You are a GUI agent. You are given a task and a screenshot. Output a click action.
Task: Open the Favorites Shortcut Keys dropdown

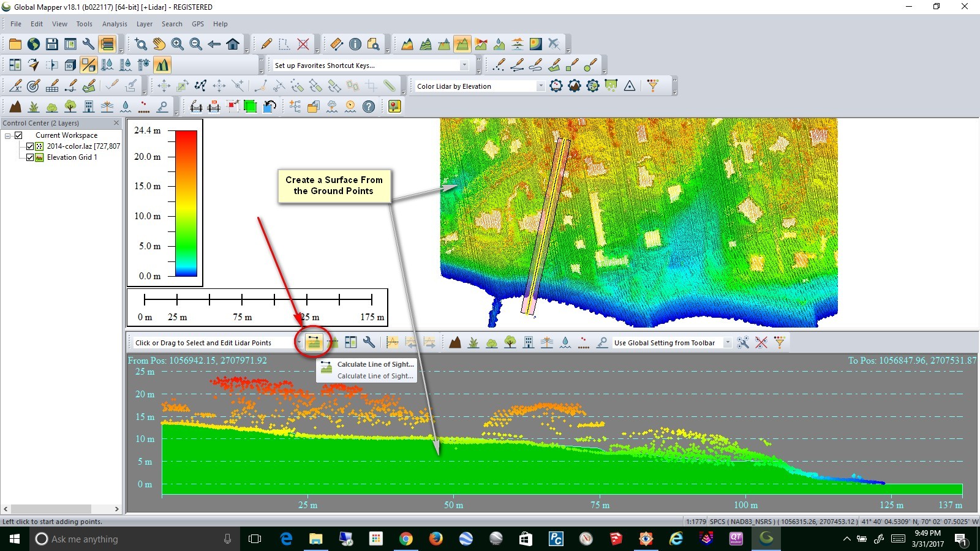[464, 65]
